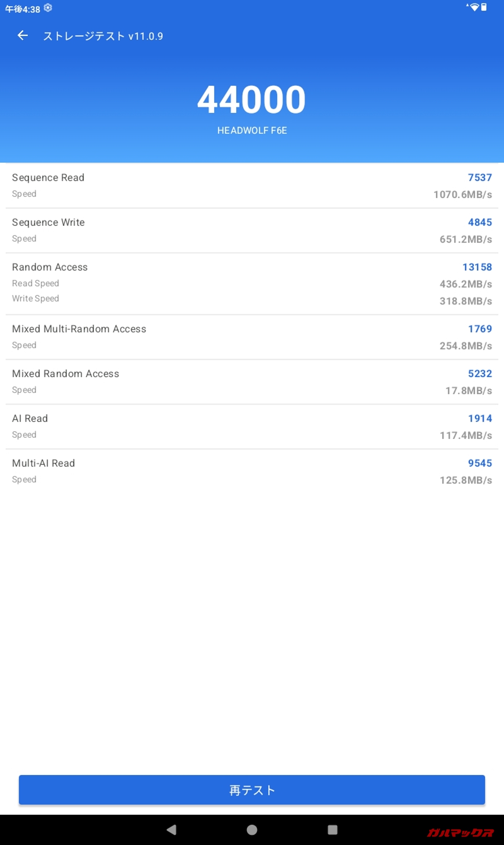Tap the back arrow icon
Image resolution: width=504 pixels, height=845 pixels.
[23, 36]
